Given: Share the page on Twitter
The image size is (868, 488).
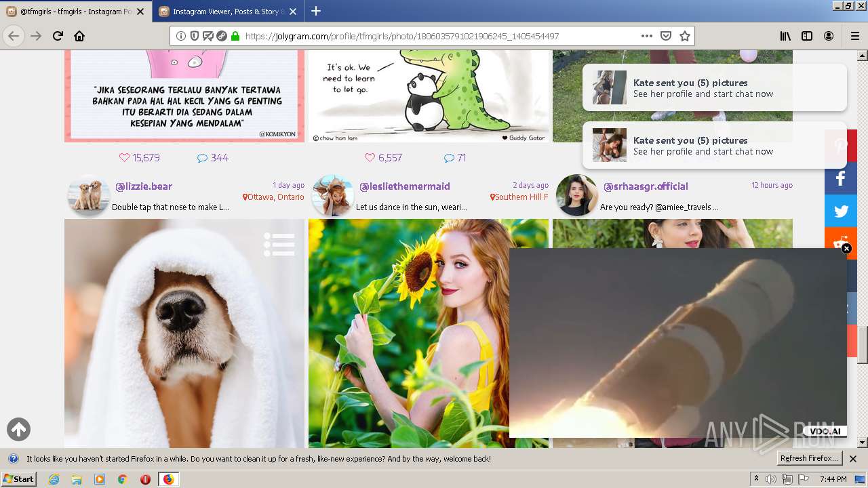Looking at the screenshot, I should 841,211.
